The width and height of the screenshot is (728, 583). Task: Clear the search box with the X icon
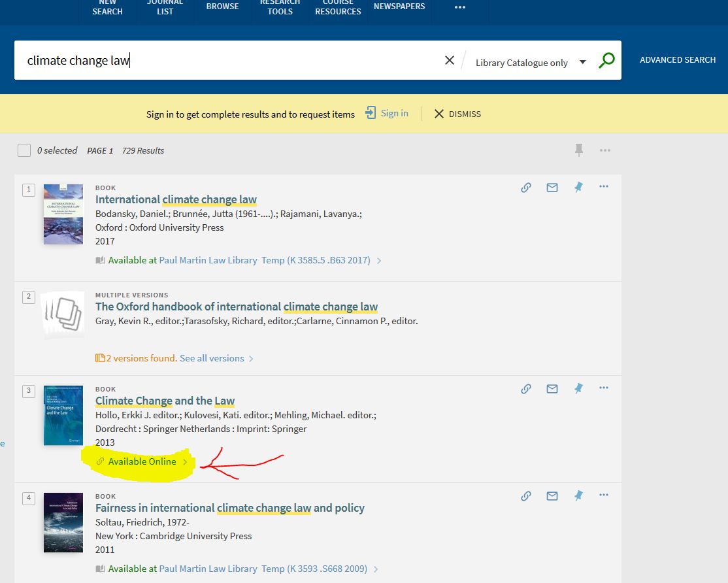(x=450, y=59)
